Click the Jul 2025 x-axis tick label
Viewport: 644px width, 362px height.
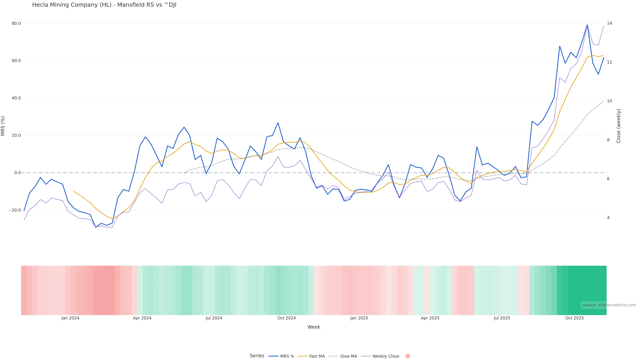(x=502, y=318)
